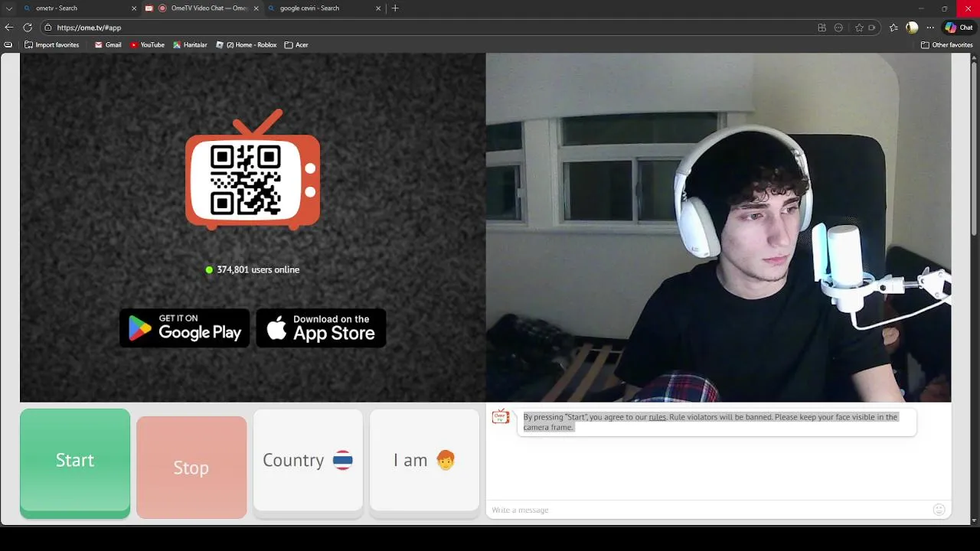Open the Other favorites folder

[947, 45]
